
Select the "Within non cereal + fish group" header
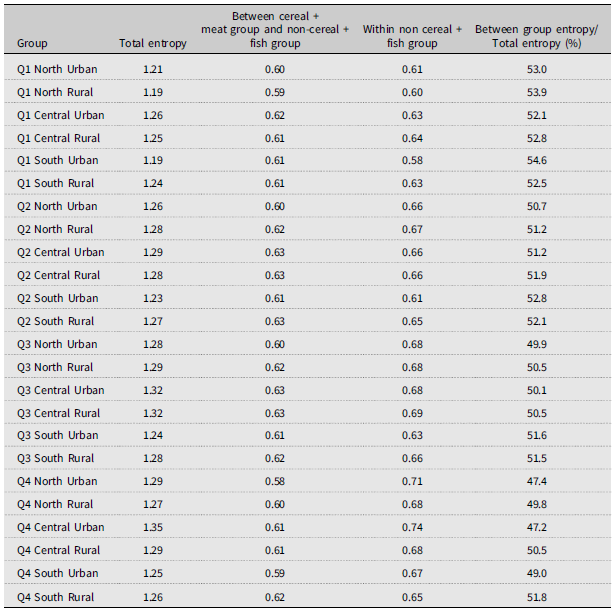[413, 36]
